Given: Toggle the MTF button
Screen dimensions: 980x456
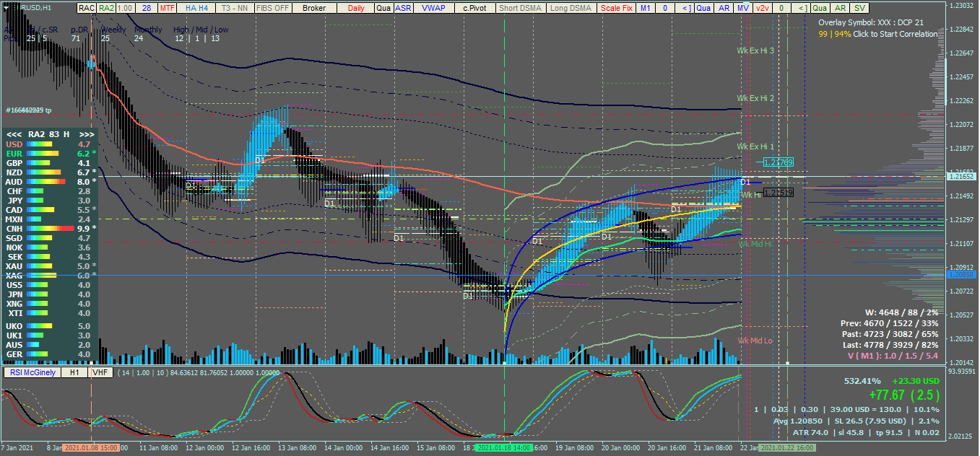Looking at the screenshot, I should click(167, 8).
